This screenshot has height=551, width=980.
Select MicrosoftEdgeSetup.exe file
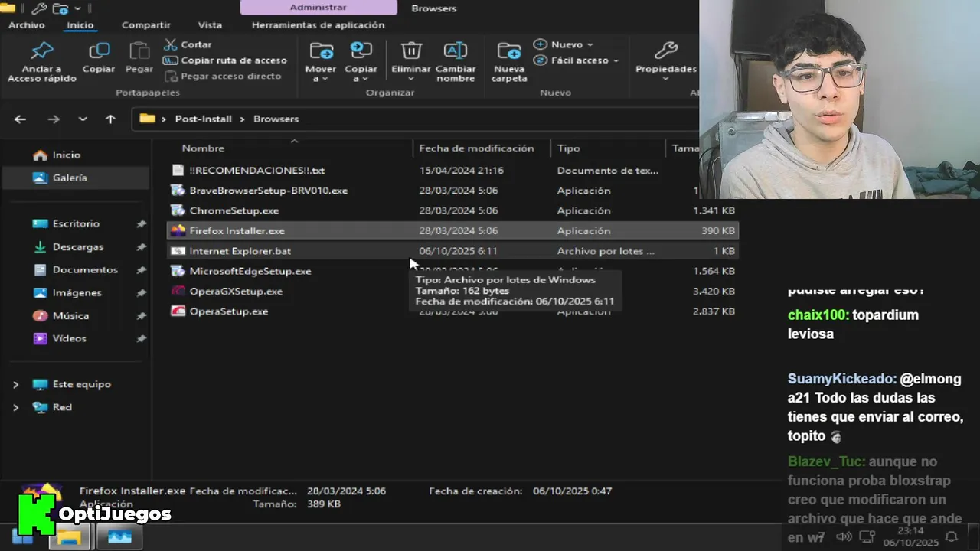250,271
